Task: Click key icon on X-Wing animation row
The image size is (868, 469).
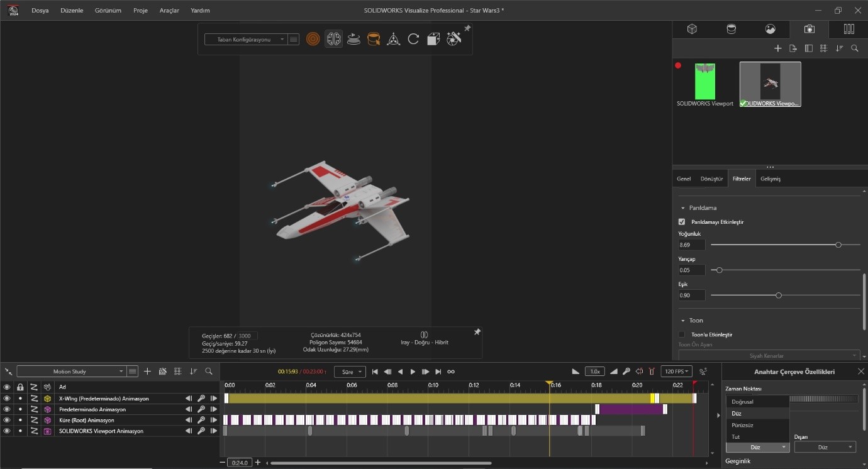Action: [x=201, y=399]
